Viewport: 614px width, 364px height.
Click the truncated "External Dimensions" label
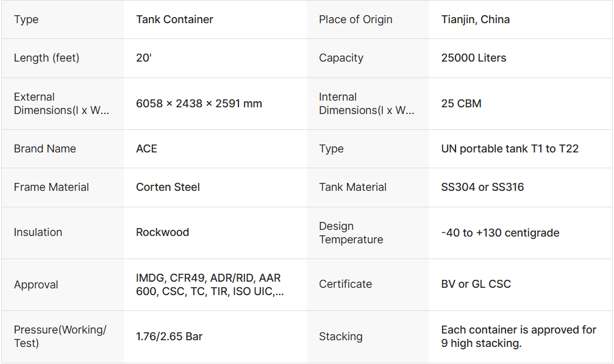[x=62, y=104]
